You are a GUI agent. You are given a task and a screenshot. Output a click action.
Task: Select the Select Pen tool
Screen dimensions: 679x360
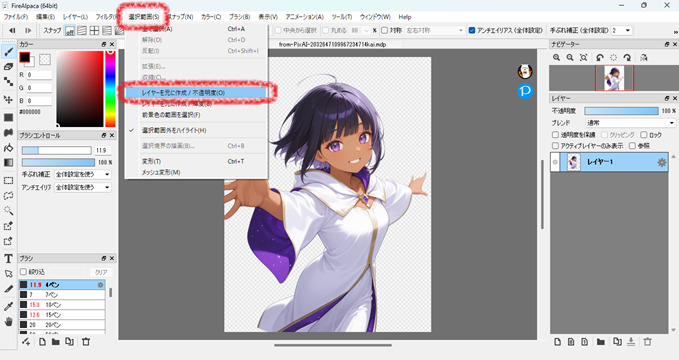click(x=8, y=226)
